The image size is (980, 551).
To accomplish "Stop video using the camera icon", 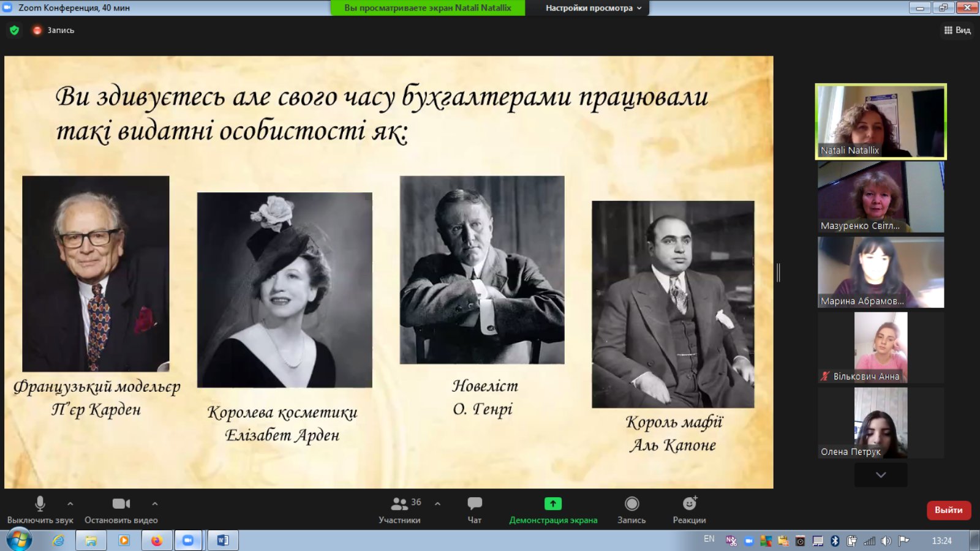I will click(x=121, y=504).
